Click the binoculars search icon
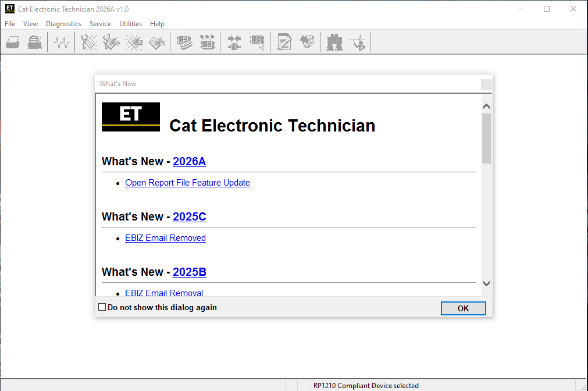This screenshot has height=391, width=588. click(334, 42)
